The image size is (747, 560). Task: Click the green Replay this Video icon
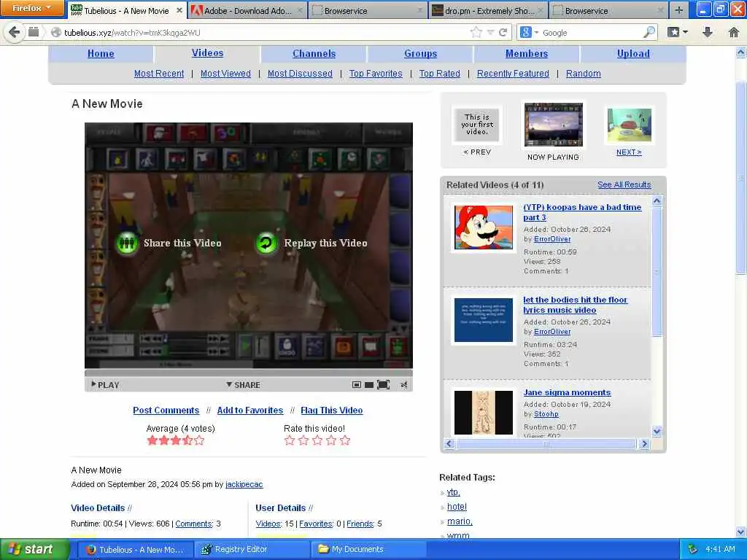coord(266,244)
